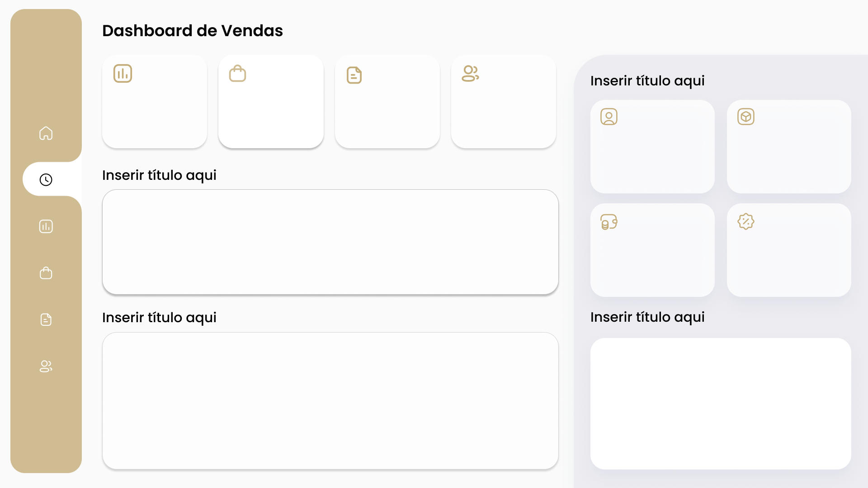Screen dimensions: 868x488
Task: Click the document icon in top card
Action: (354, 75)
